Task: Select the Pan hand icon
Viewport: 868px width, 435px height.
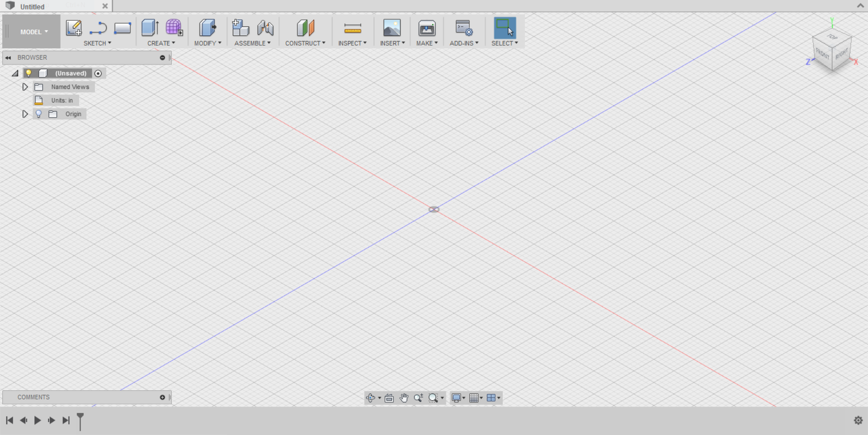Action: coord(404,398)
